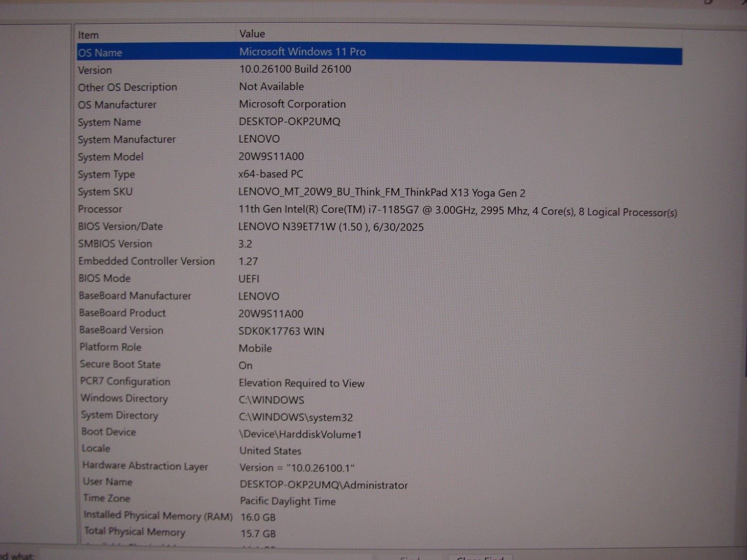Click the 'Pacific Daylight Time' value

[x=288, y=502]
